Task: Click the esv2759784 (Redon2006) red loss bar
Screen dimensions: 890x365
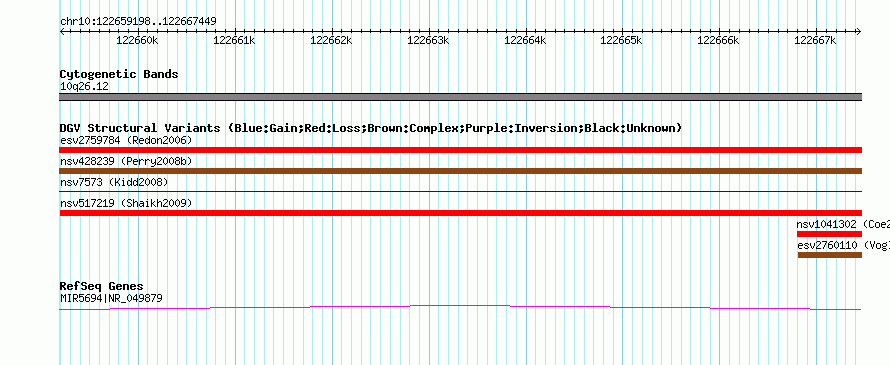Action: (x=460, y=150)
